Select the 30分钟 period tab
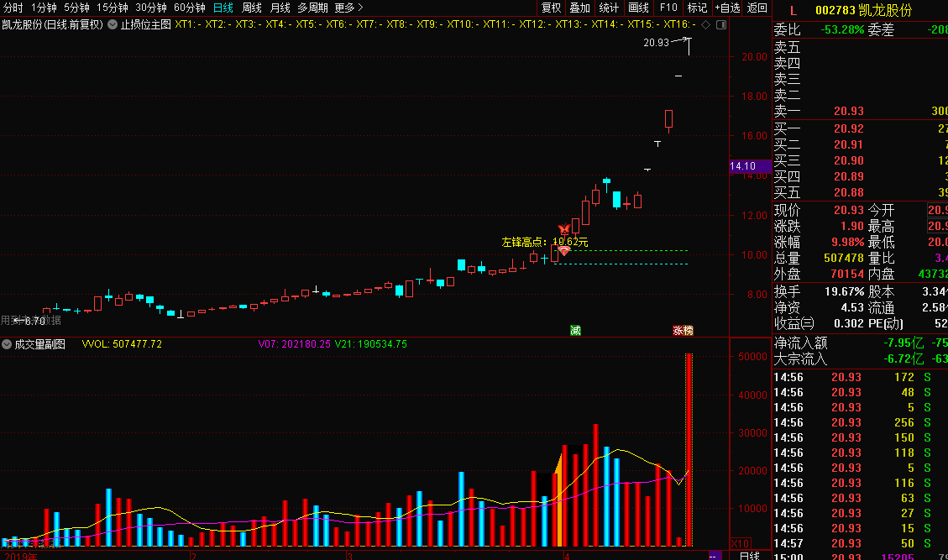 click(151, 8)
